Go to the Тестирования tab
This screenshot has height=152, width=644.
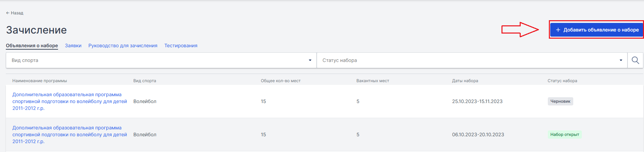(181, 46)
